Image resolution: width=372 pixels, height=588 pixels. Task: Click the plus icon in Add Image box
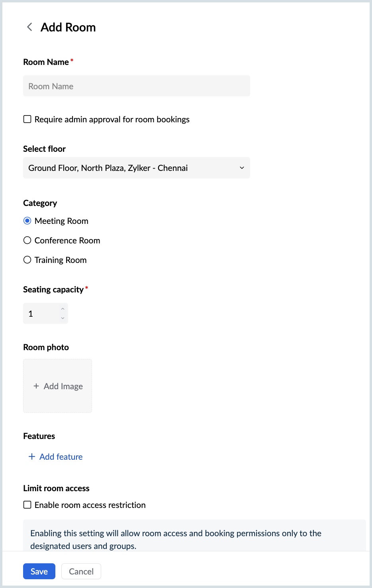(x=36, y=386)
